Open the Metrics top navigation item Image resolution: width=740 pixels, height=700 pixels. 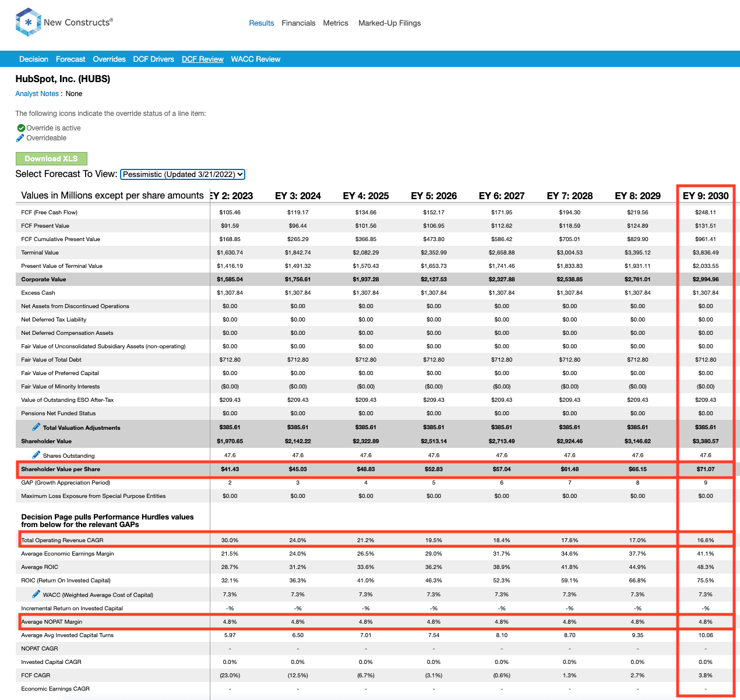[x=336, y=23]
